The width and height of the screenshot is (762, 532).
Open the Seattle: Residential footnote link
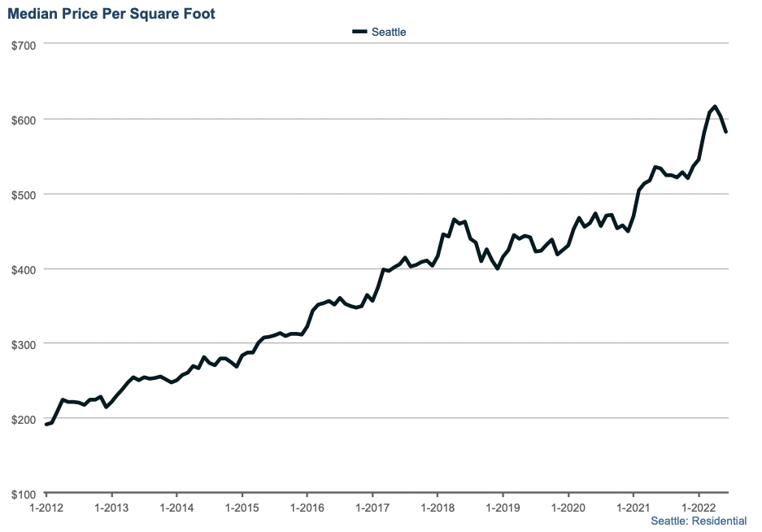point(699,521)
